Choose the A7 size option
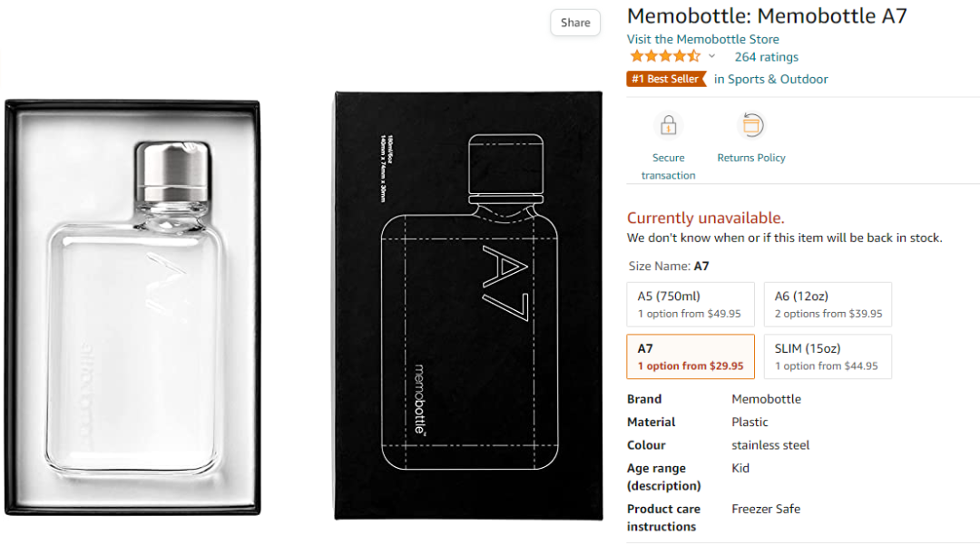Viewport: 980px width, 545px height. click(691, 356)
